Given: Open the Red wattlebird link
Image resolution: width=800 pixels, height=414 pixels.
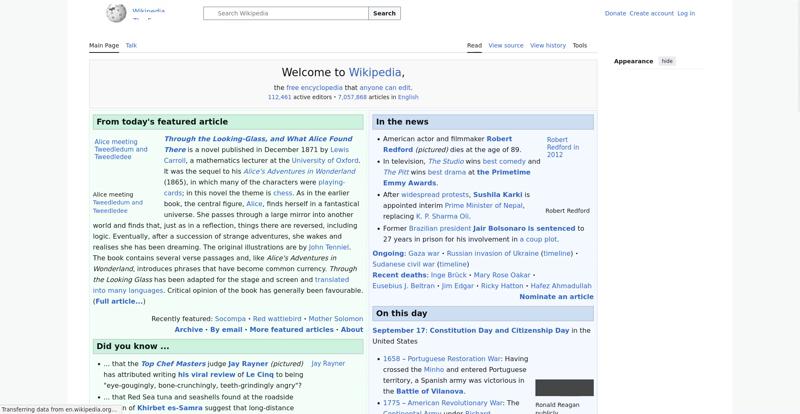Looking at the screenshot, I should [277, 319].
